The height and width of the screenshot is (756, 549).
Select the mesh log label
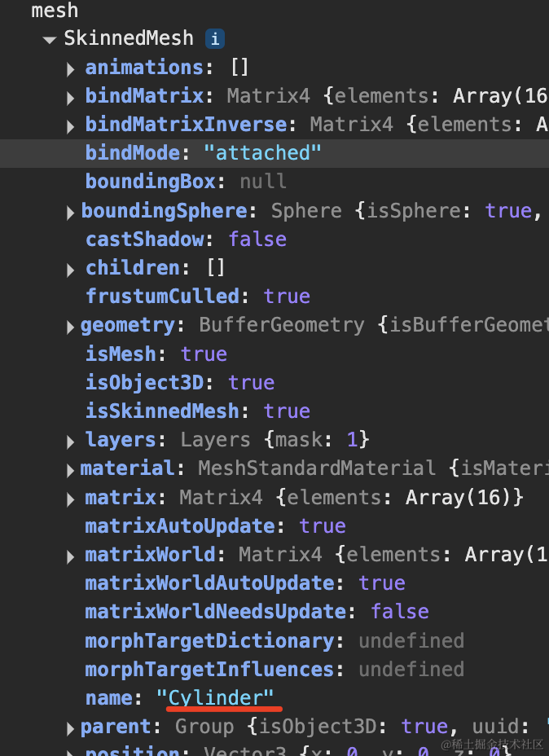(x=55, y=10)
